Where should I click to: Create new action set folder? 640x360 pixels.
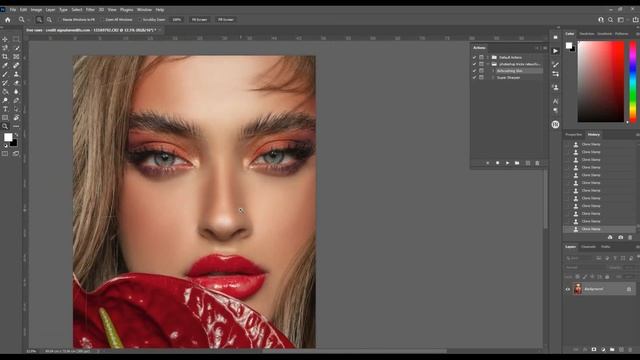click(517, 163)
